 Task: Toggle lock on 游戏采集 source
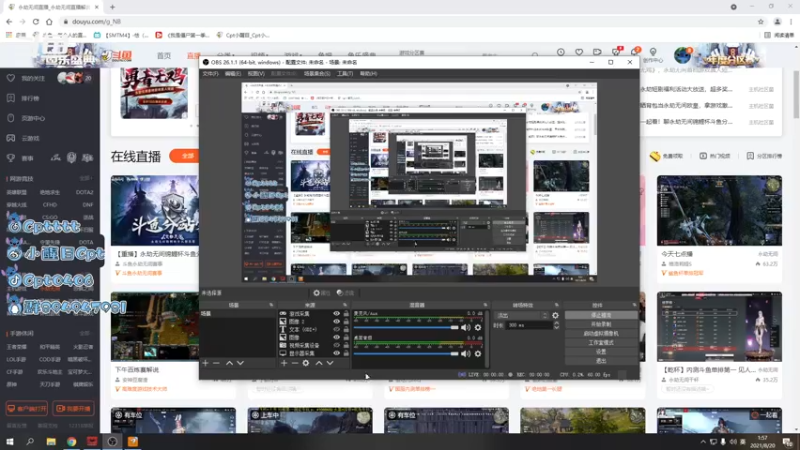(346, 314)
